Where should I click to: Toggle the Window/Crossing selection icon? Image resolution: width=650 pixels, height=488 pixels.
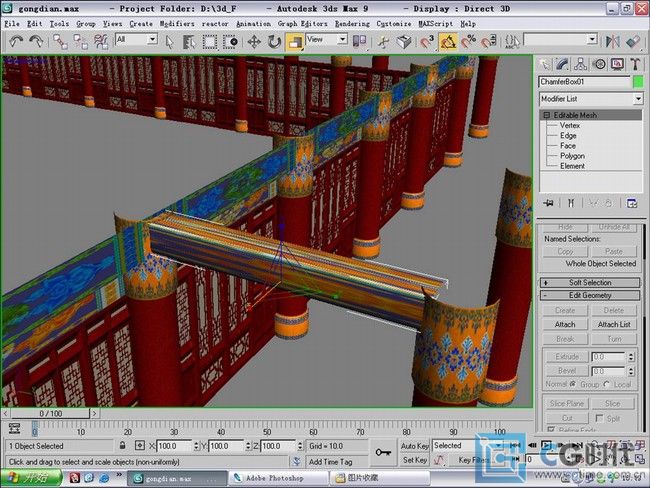click(230, 41)
